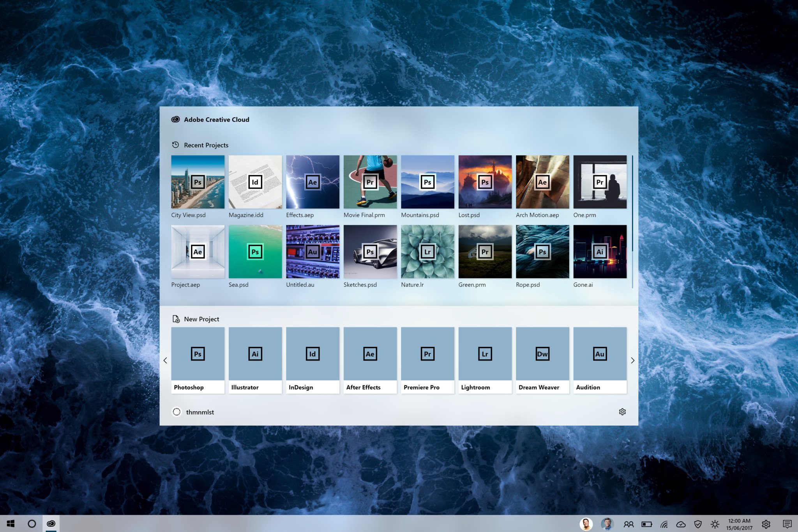Open Adobe Creative Cloud settings

click(622, 412)
